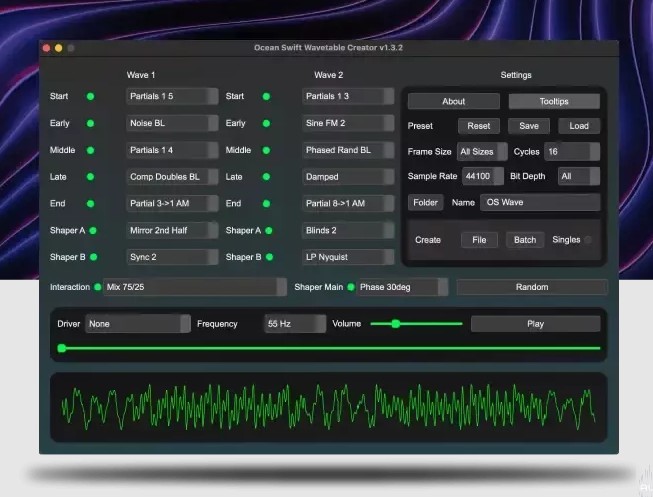This screenshot has height=497, width=653.
Task: Load a preset
Action: (x=579, y=126)
